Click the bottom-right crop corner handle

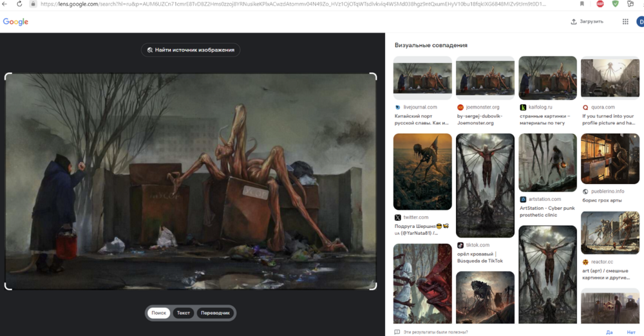374,286
